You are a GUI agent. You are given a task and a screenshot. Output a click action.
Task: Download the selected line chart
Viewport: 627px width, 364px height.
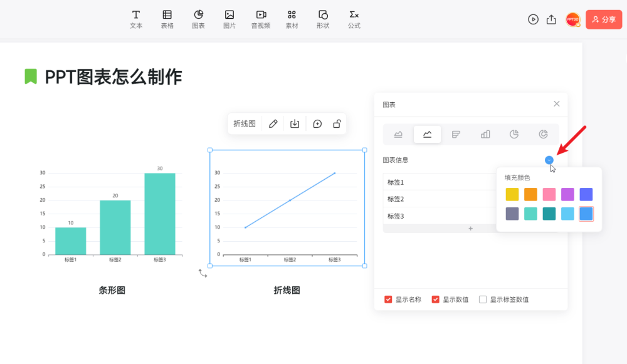(295, 123)
